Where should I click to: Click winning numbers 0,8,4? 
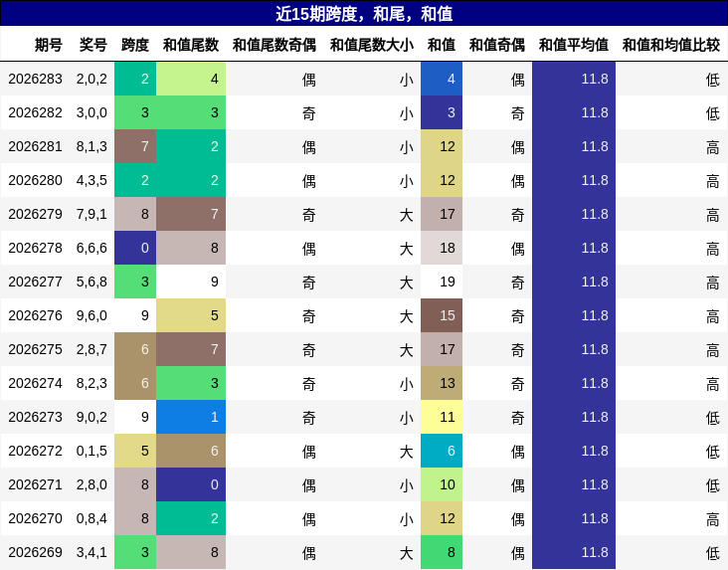click(91, 518)
